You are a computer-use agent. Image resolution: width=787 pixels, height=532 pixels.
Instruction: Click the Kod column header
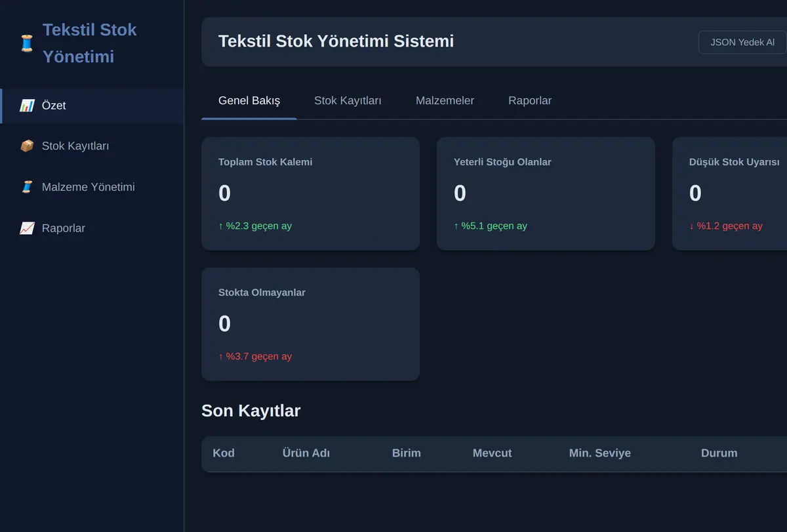click(x=224, y=453)
